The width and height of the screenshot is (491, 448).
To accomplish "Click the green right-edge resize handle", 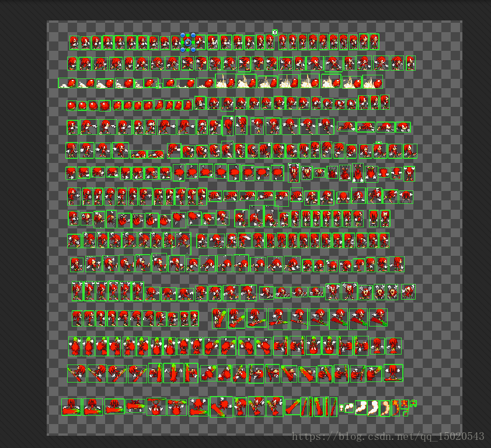I will click(x=193, y=42).
